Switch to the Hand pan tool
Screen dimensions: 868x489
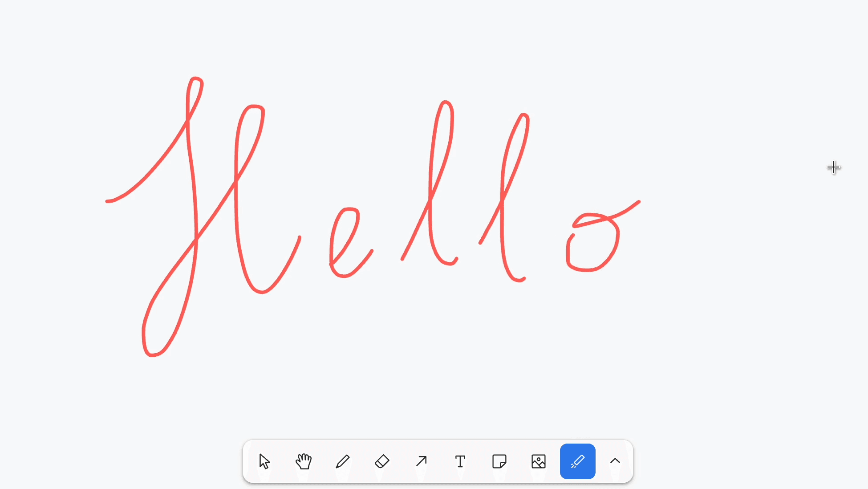pyautogui.click(x=304, y=461)
